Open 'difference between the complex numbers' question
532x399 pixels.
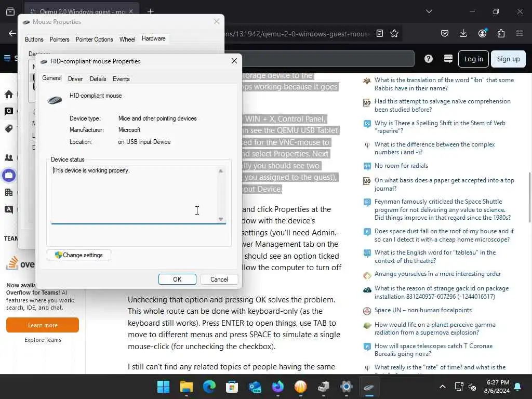point(435,148)
